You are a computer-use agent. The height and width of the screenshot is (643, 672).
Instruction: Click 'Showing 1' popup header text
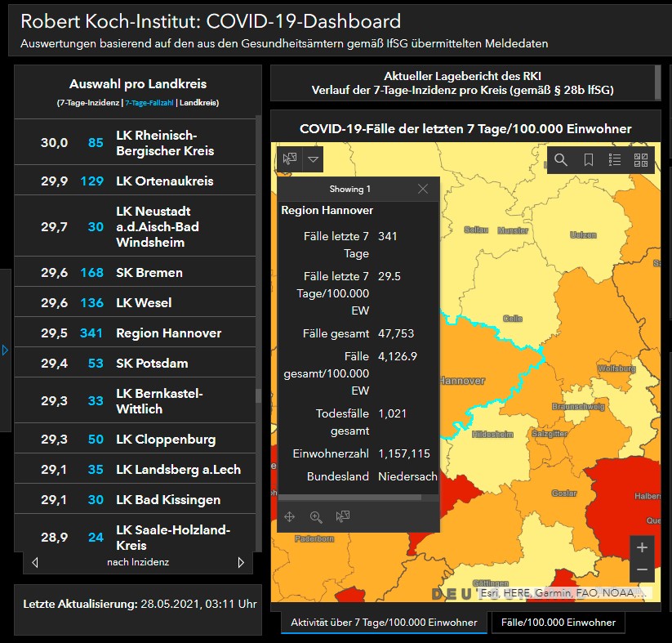click(349, 189)
